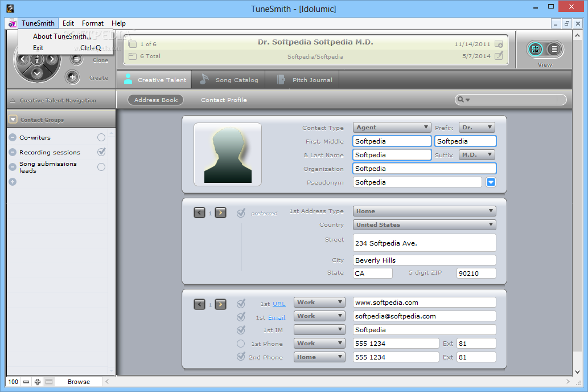
Task: Go to the next record using the right arrow dial button
Action: coord(52,59)
